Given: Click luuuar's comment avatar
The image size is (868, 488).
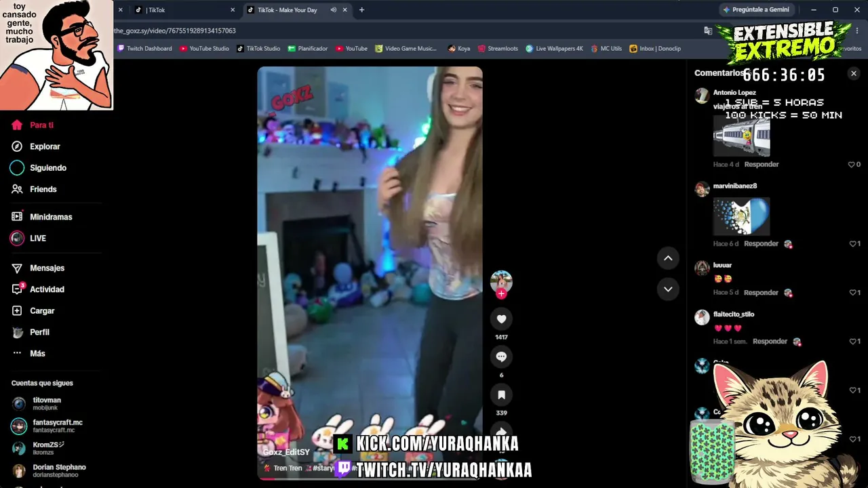Looking at the screenshot, I should (x=702, y=268).
